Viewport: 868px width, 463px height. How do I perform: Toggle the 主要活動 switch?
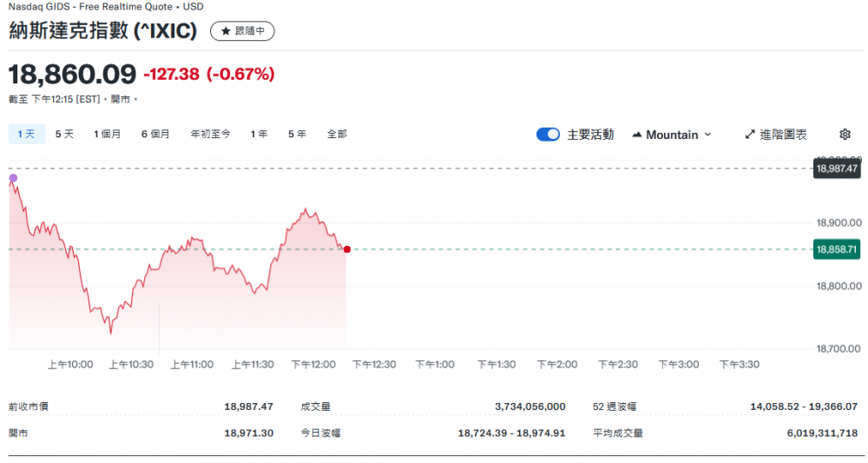click(548, 135)
